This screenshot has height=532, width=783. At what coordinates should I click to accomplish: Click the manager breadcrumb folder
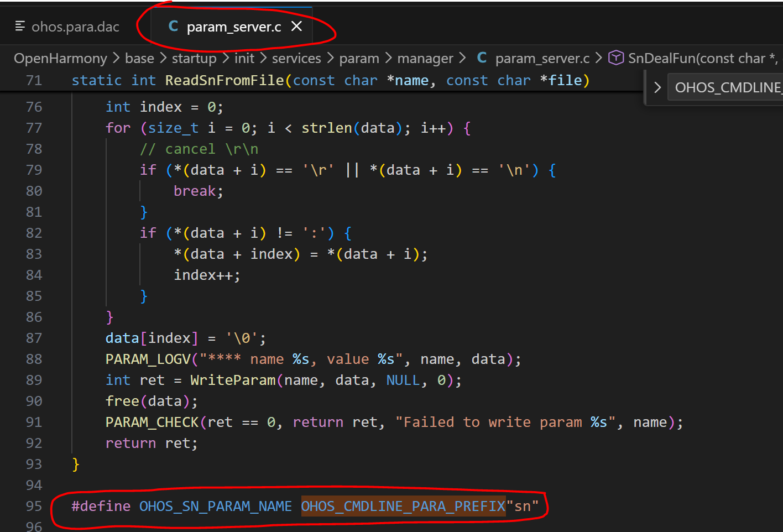425,58
